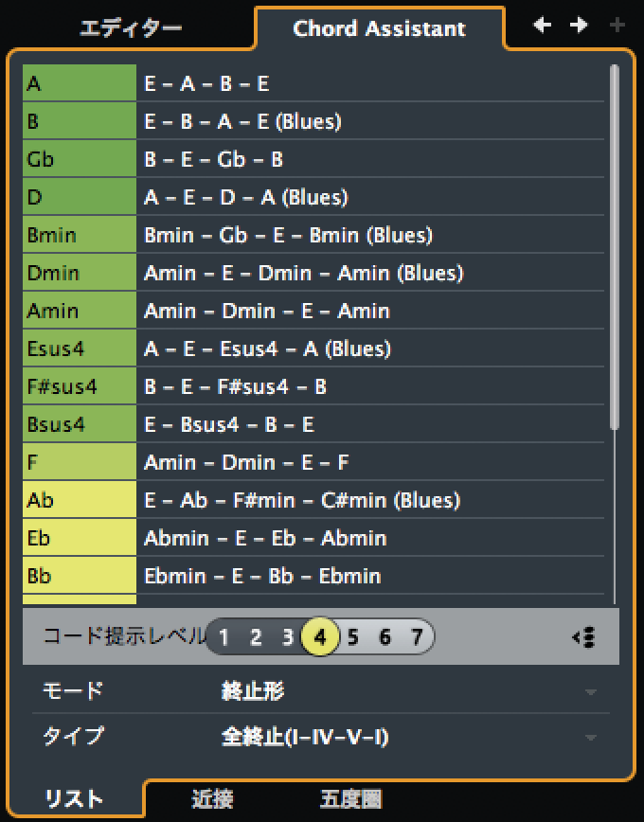Click the F#sus4 chord suggestion cell
Screen dimensions: 644x822
[x=80, y=386]
